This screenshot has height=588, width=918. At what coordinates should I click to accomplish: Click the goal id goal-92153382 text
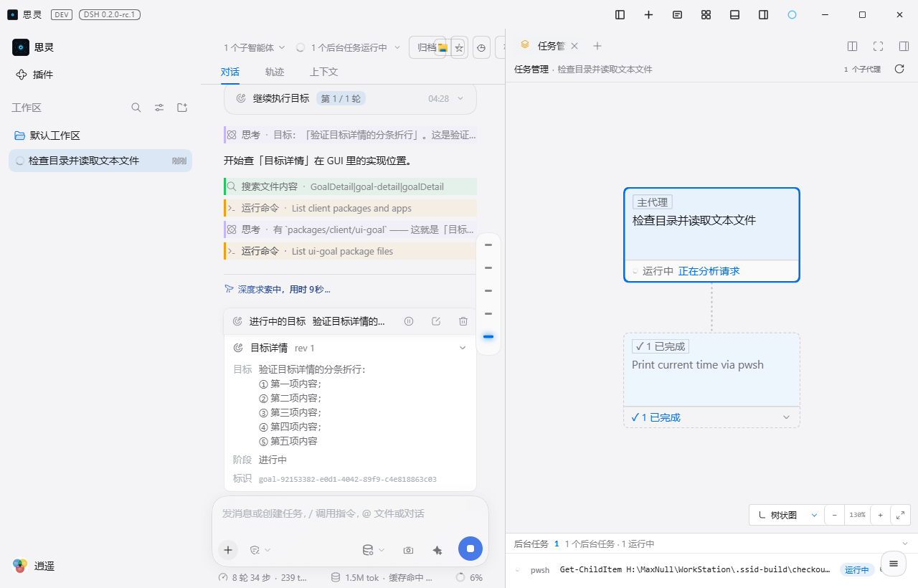click(x=348, y=479)
